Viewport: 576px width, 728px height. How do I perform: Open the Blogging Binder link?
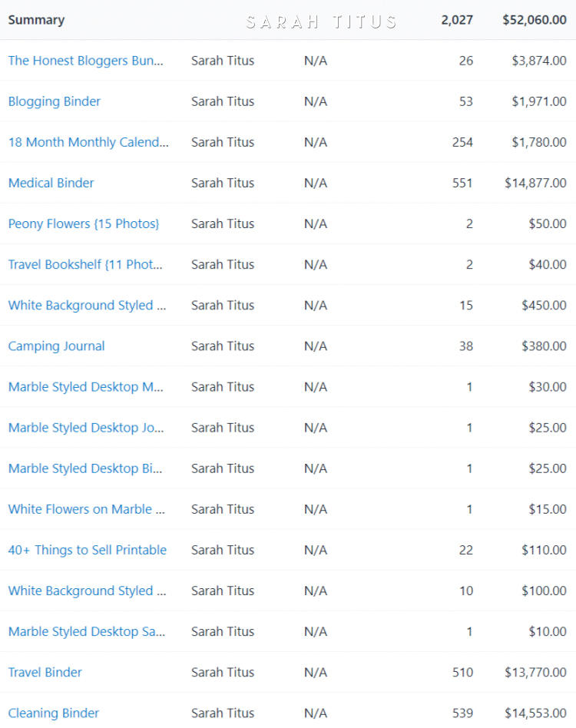pos(55,101)
